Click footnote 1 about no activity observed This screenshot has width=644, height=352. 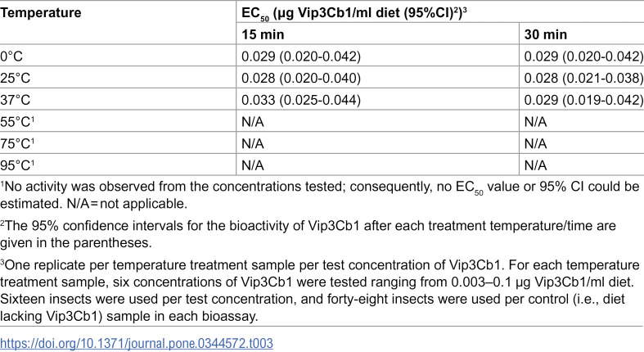tap(320, 195)
